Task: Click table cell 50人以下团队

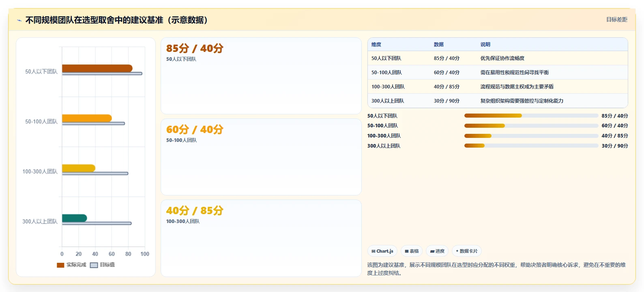Action: (x=386, y=58)
